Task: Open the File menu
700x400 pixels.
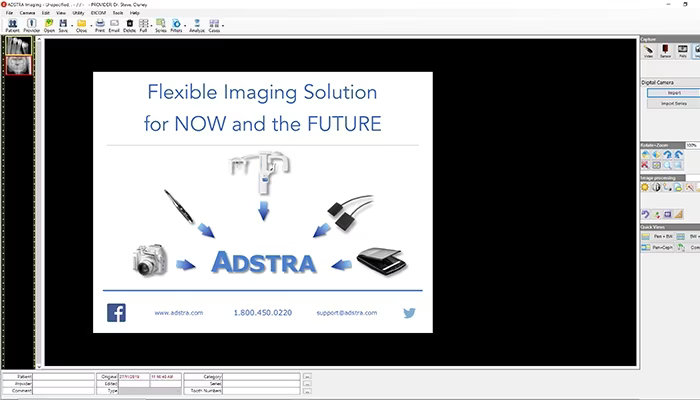Action: click(9, 13)
